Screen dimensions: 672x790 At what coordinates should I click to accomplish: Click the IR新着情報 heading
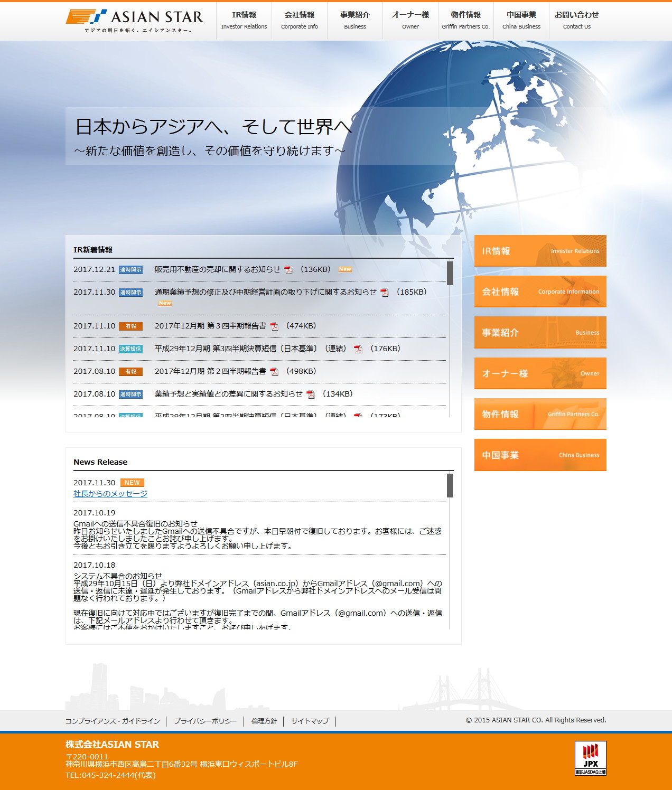tap(93, 250)
